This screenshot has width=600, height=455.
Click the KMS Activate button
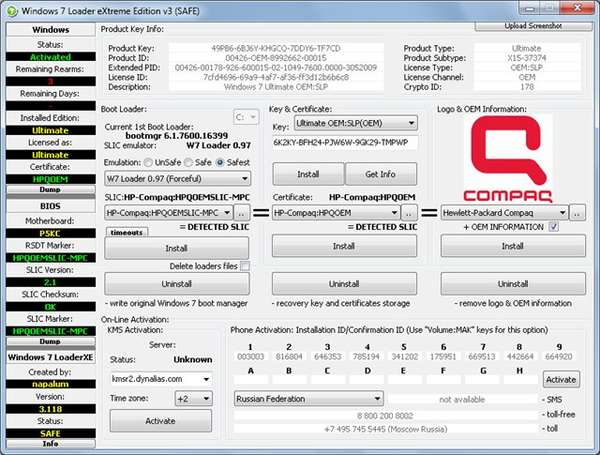coord(161,421)
